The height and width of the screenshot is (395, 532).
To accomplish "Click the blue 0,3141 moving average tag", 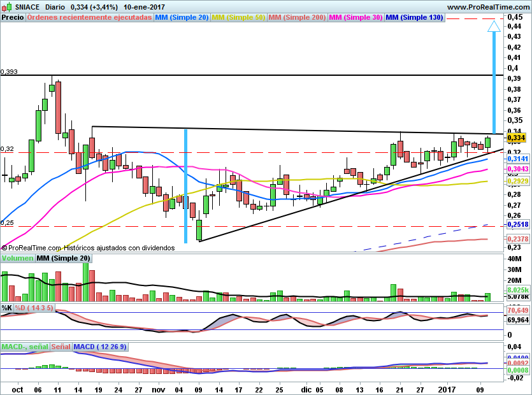I will pos(517,158).
